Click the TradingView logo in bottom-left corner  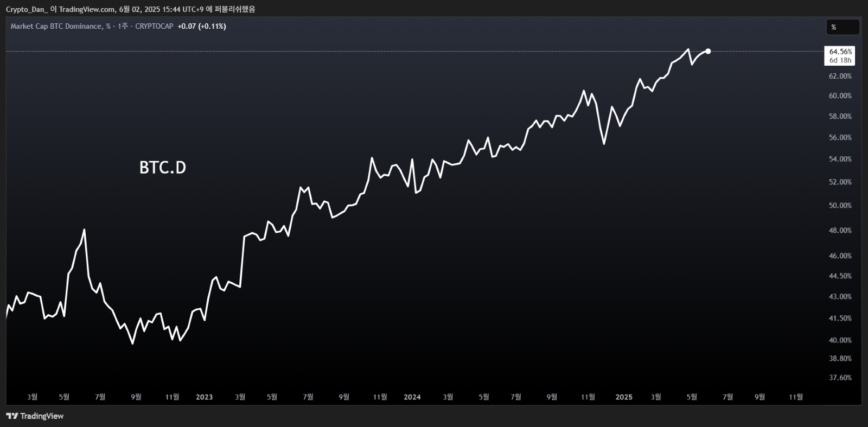[x=35, y=416]
